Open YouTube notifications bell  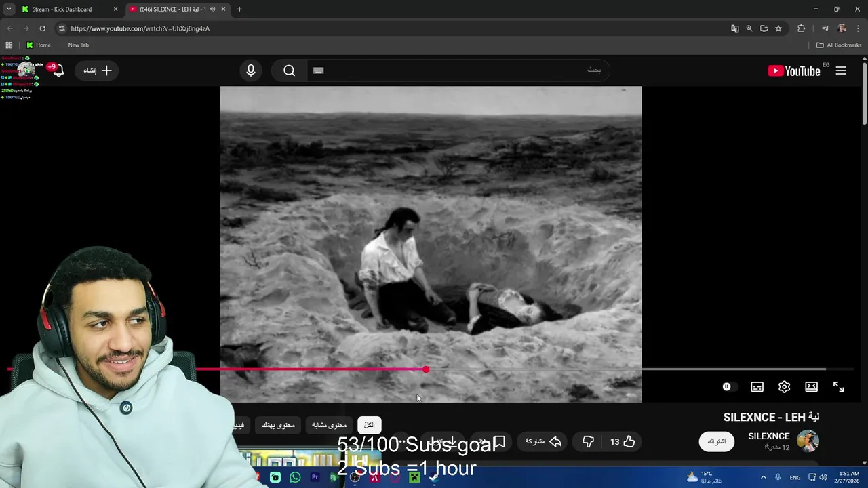click(x=58, y=70)
